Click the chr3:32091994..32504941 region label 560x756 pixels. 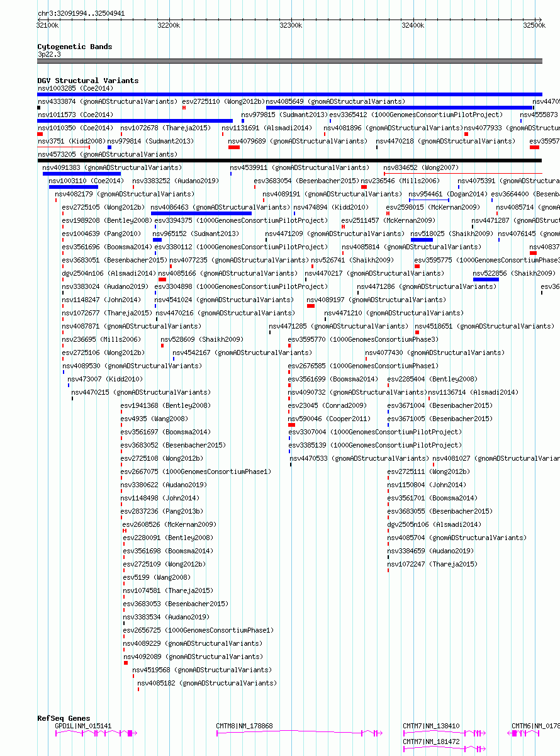point(81,13)
